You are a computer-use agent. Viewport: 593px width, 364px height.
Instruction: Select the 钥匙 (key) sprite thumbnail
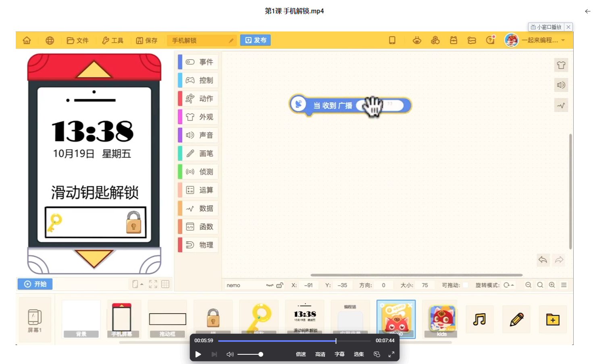pos(258,316)
